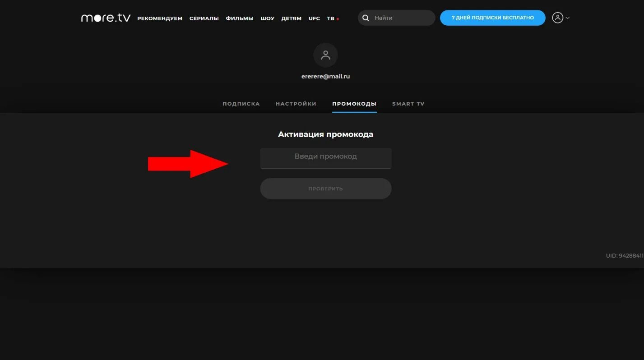
Task: Open the ШОУ section
Action: [x=268, y=18]
